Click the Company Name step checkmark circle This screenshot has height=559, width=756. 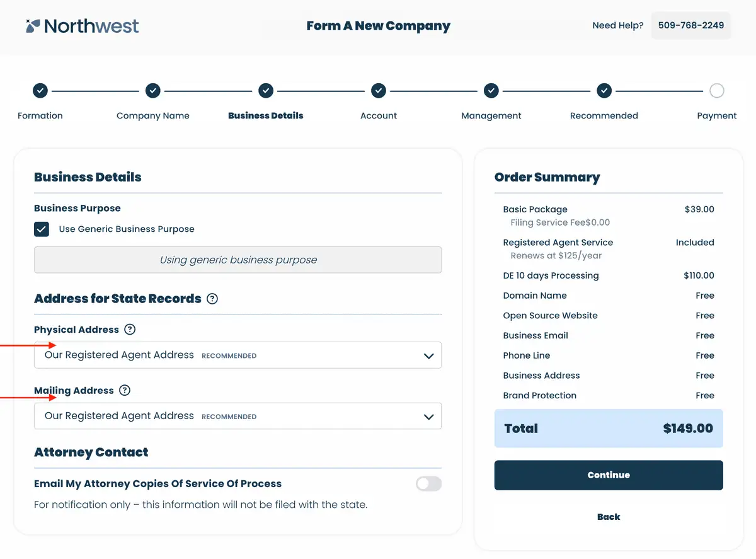point(153,91)
